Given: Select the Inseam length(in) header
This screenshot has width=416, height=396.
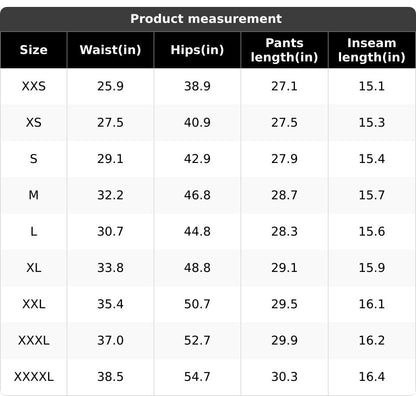Looking at the screenshot, I should click(372, 50).
